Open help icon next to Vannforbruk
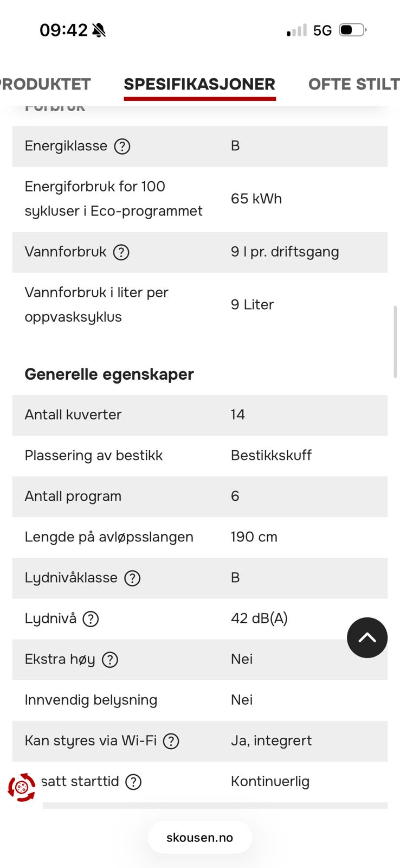This screenshot has width=400, height=868. (121, 252)
